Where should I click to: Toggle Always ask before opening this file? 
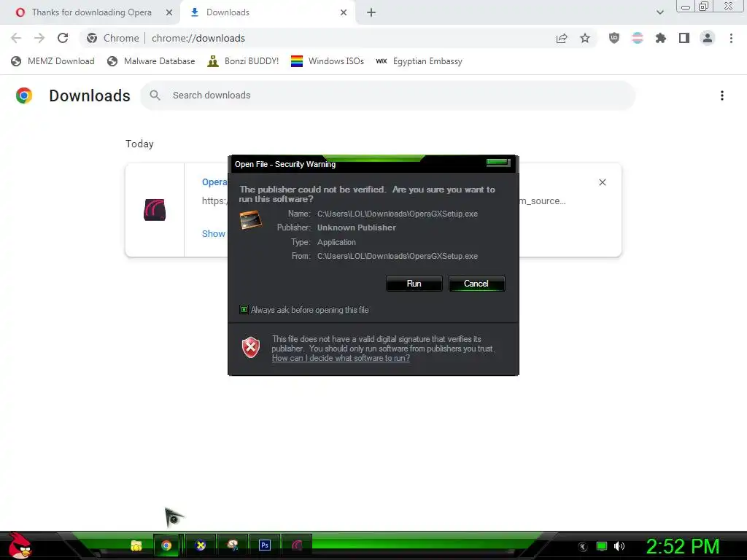(244, 310)
